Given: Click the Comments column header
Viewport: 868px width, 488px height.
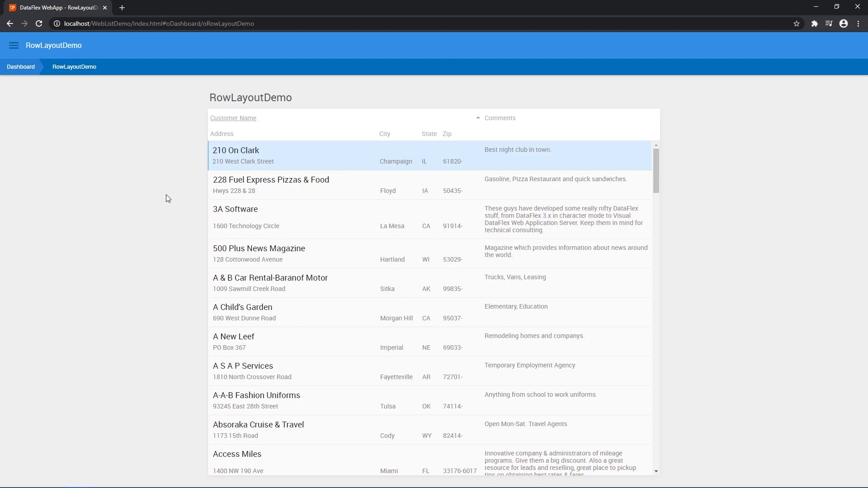Looking at the screenshot, I should 500,118.
